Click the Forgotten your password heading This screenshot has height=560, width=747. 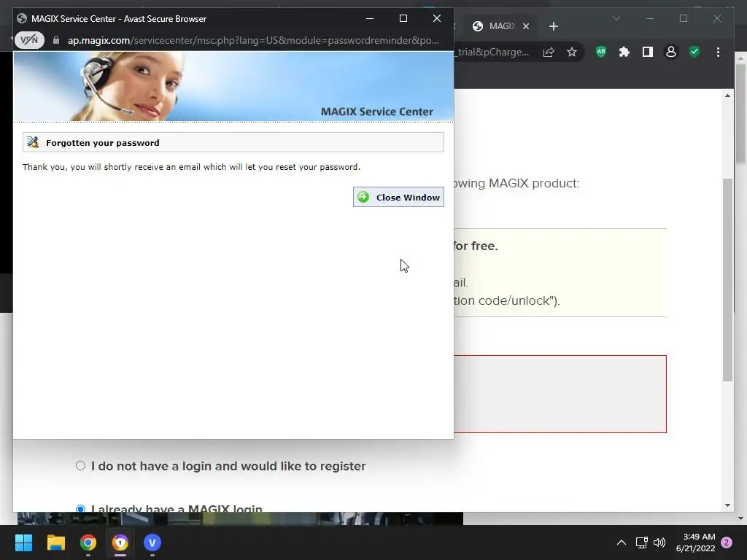pyautogui.click(x=102, y=143)
